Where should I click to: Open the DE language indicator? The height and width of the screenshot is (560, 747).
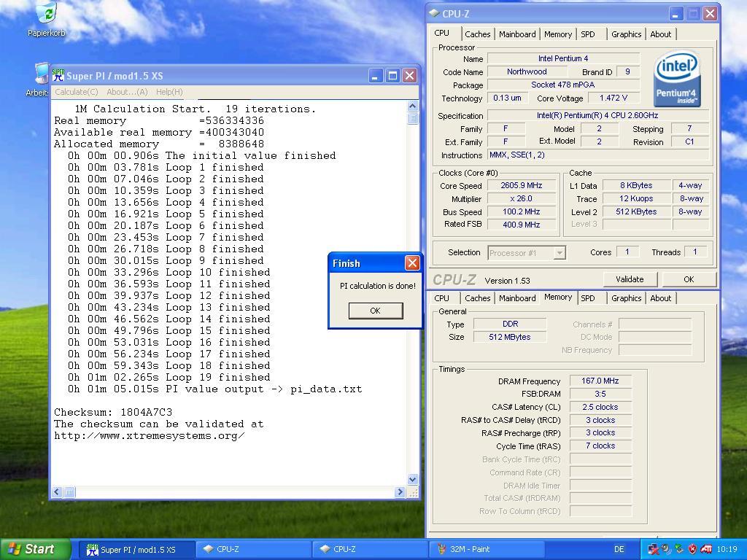(619, 549)
